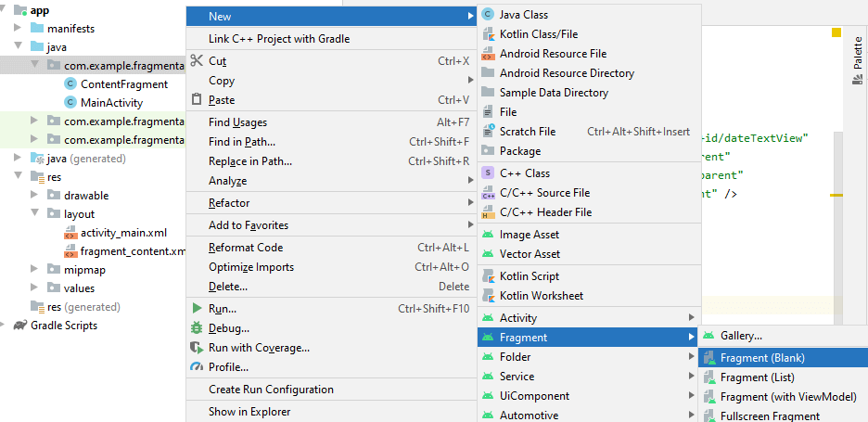Select Fragment (Blank) from submenu

(x=762, y=358)
